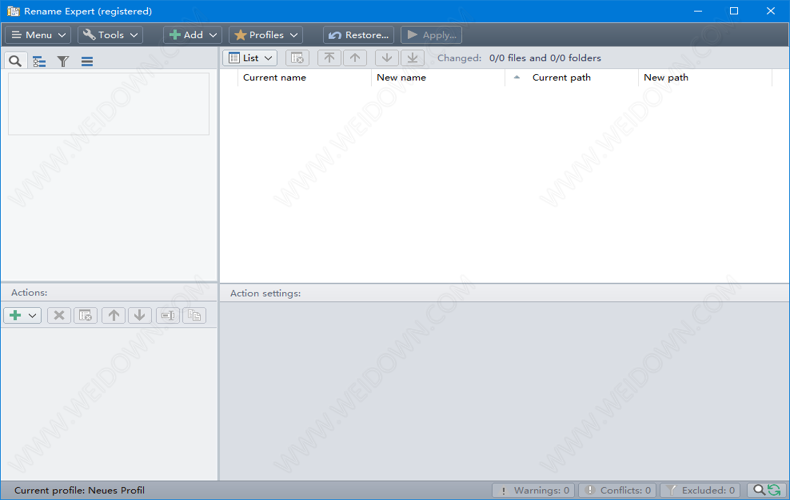Sort by Current path column

[x=571, y=78]
